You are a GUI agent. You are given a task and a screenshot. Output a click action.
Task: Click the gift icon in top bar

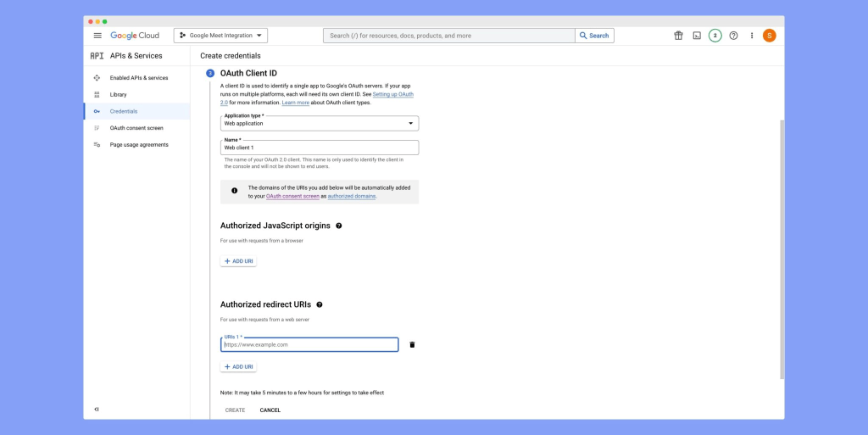(678, 36)
